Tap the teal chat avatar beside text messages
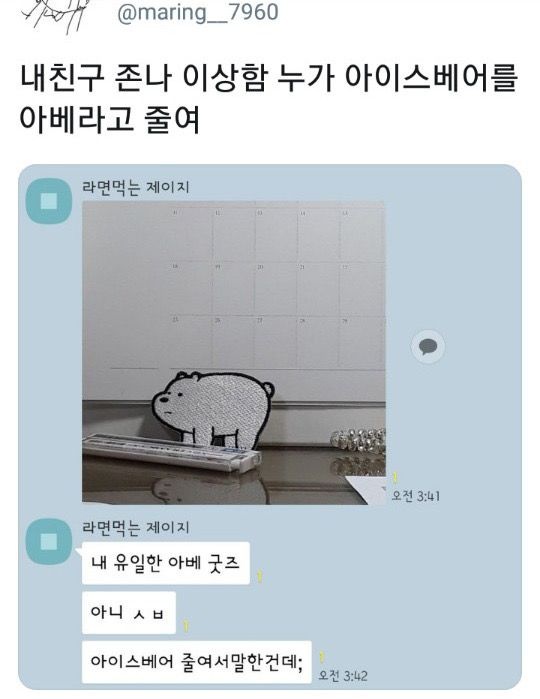The image size is (540, 699). tap(49, 542)
